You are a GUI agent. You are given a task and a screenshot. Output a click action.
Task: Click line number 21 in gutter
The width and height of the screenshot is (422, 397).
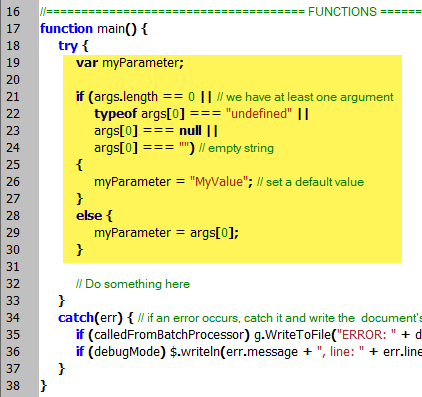pyautogui.click(x=13, y=97)
